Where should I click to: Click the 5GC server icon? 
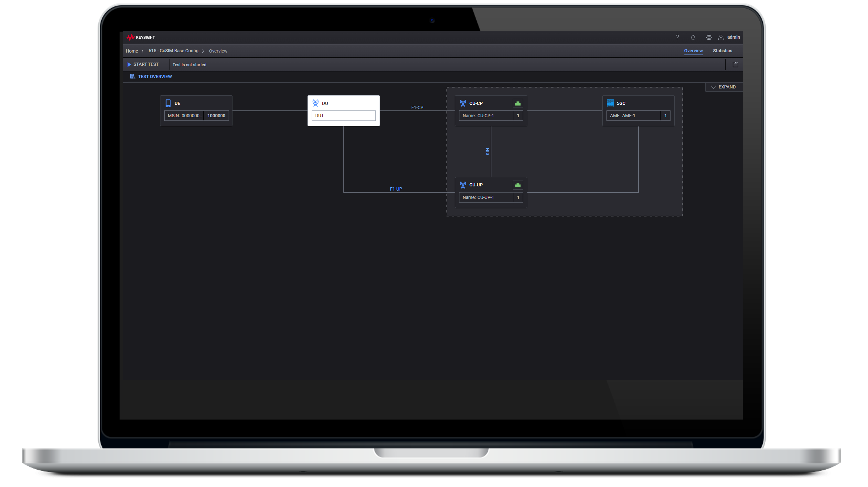(610, 103)
